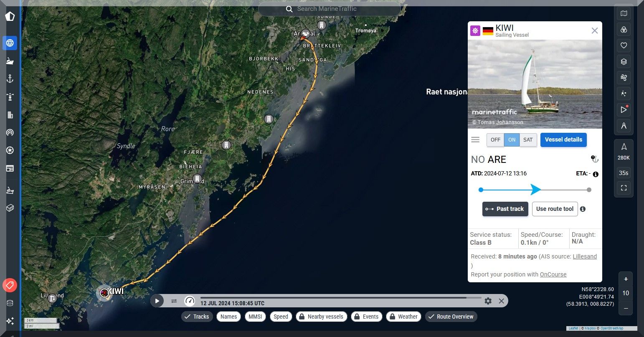Select the anchor ports icon in sidebar
Viewport: 644px width, 337px height.
[10, 79]
